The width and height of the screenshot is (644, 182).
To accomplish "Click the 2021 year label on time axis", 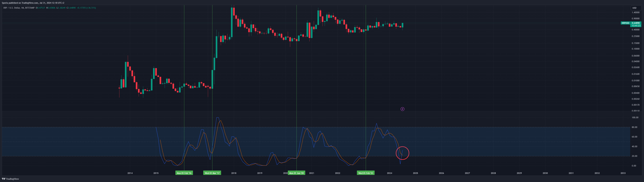I will click(x=311, y=173).
